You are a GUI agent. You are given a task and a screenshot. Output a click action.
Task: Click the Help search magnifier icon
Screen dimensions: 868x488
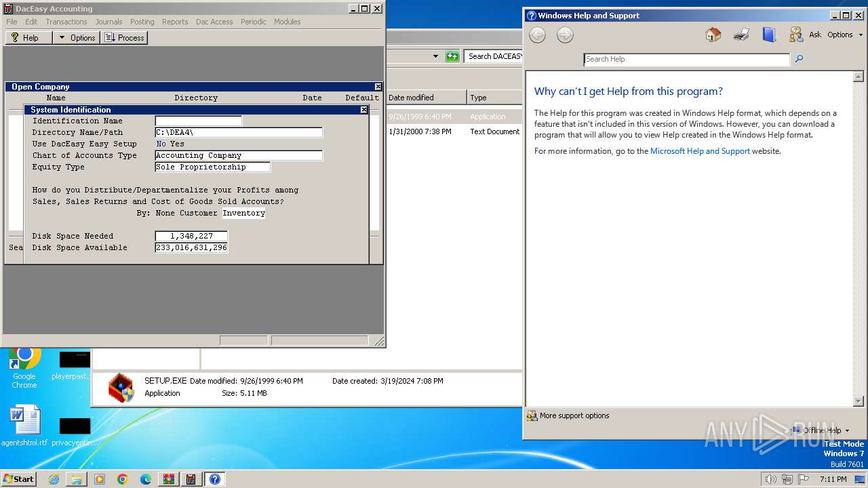click(x=799, y=59)
